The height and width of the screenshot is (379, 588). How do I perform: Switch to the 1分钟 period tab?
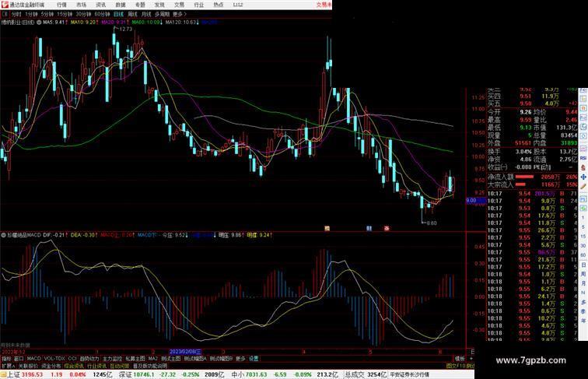[x=31, y=14]
